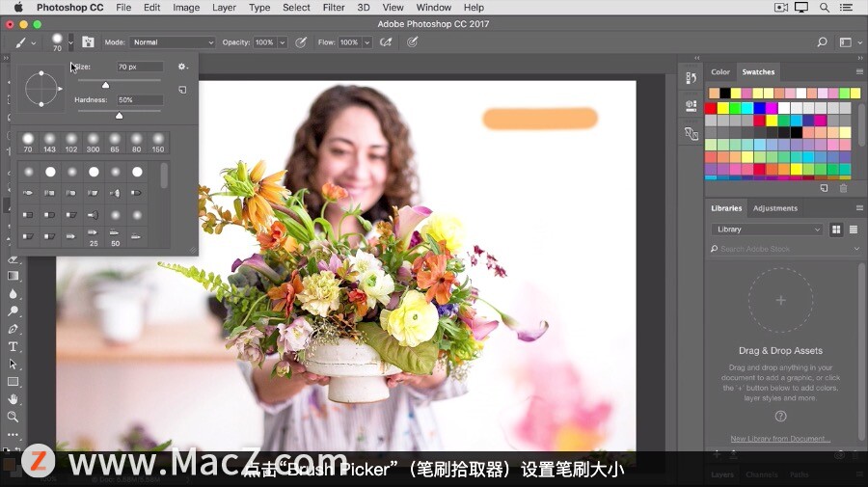Select the 50 brush preset
The width and height of the screenshot is (868, 487).
(x=115, y=237)
